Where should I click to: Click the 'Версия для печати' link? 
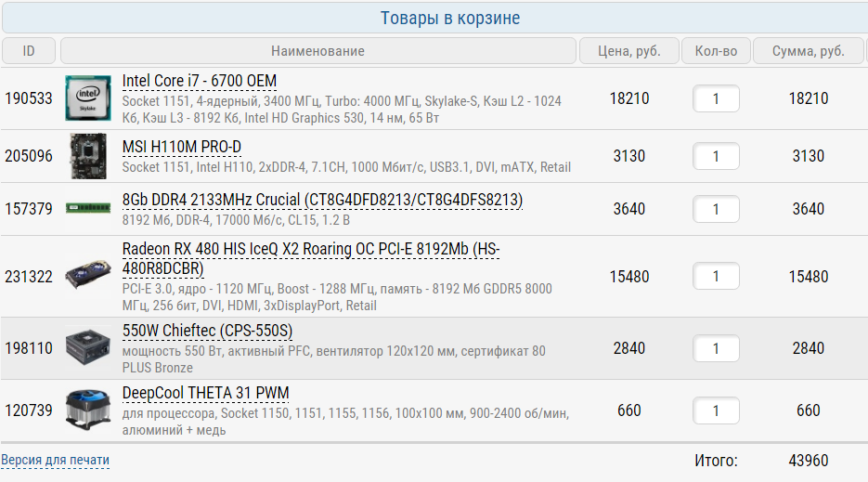point(56,460)
